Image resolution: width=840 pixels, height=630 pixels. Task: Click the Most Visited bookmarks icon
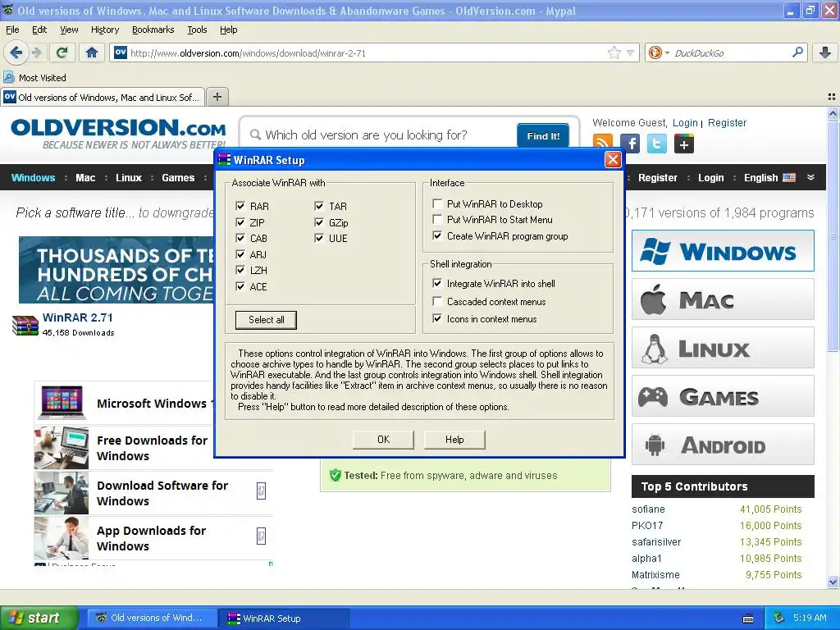coord(8,77)
